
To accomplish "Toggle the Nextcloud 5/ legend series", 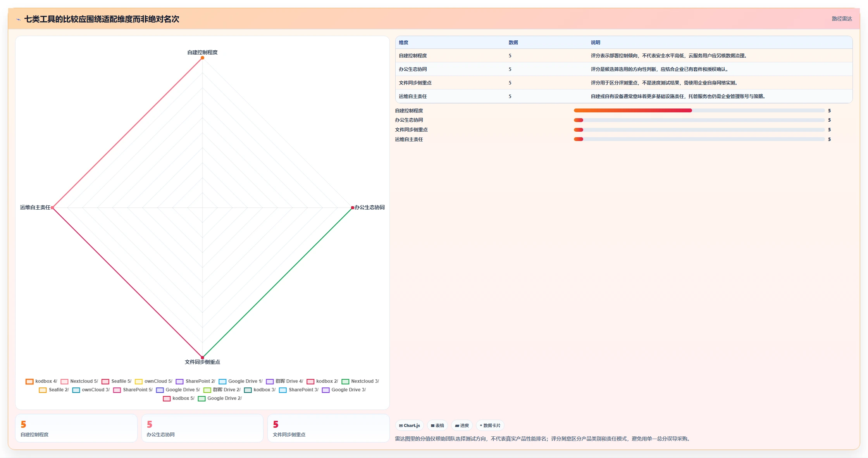I will pos(79,381).
